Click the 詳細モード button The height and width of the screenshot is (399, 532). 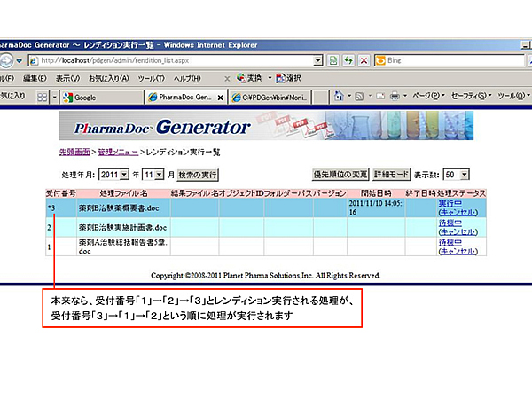(x=391, y=175)
